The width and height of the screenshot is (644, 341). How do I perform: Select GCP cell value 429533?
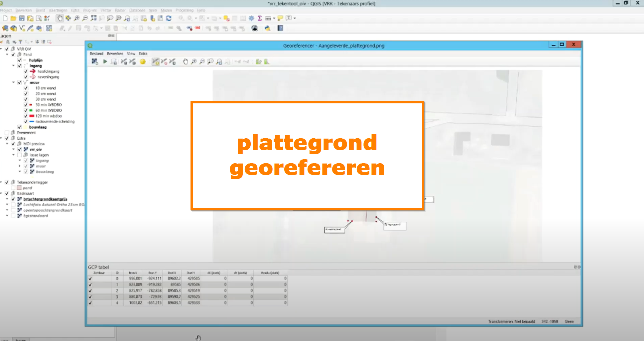tap(193, 303)
